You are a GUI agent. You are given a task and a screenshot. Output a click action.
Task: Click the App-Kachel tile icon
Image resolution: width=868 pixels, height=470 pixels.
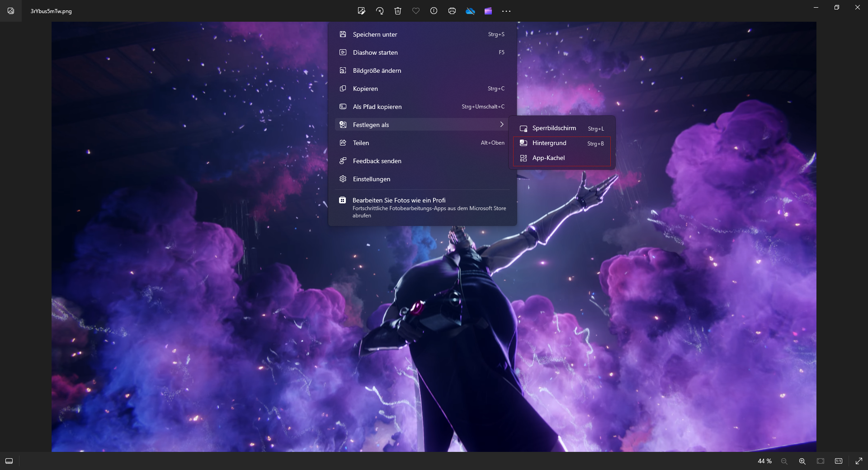tap(524, 158)
